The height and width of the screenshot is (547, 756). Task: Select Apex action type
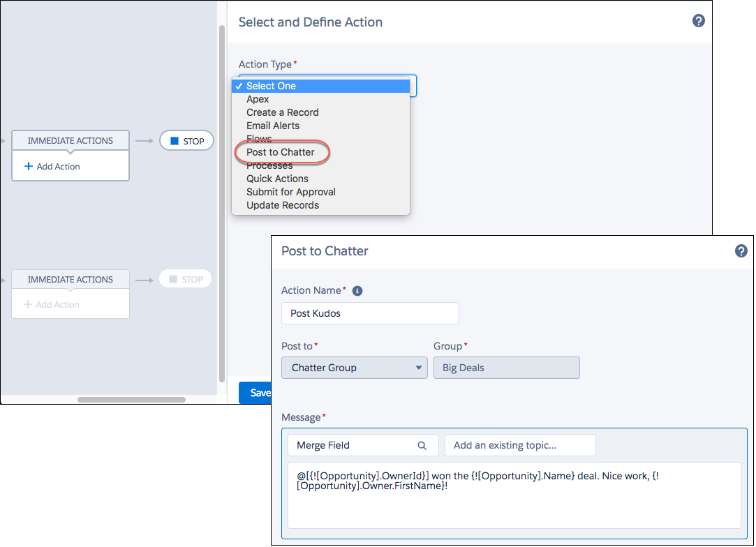tap(320, 99)
